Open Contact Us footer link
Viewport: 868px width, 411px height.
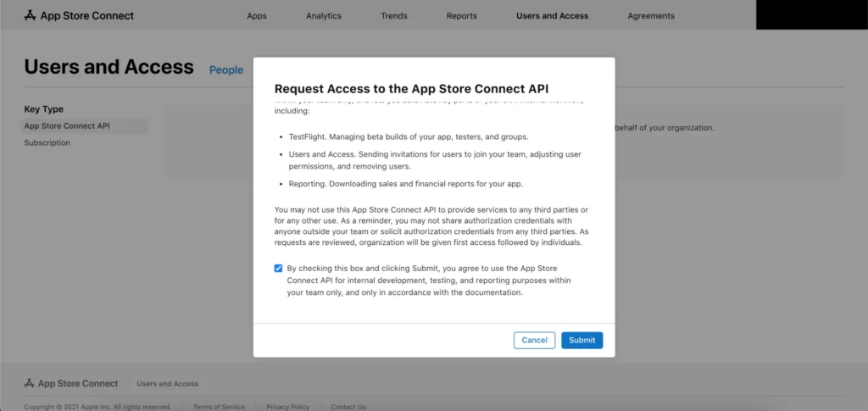pyautogui.click(x=348, y=407)
